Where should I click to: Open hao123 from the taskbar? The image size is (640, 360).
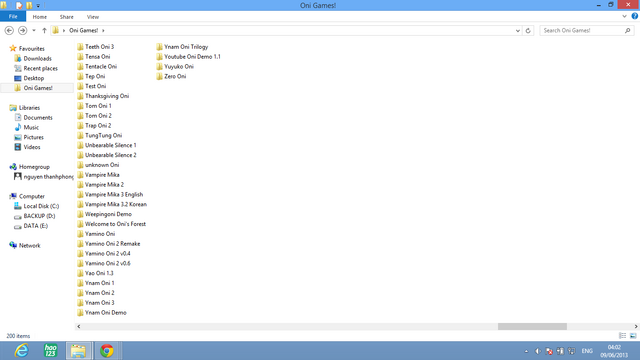[x=50, y=351]
